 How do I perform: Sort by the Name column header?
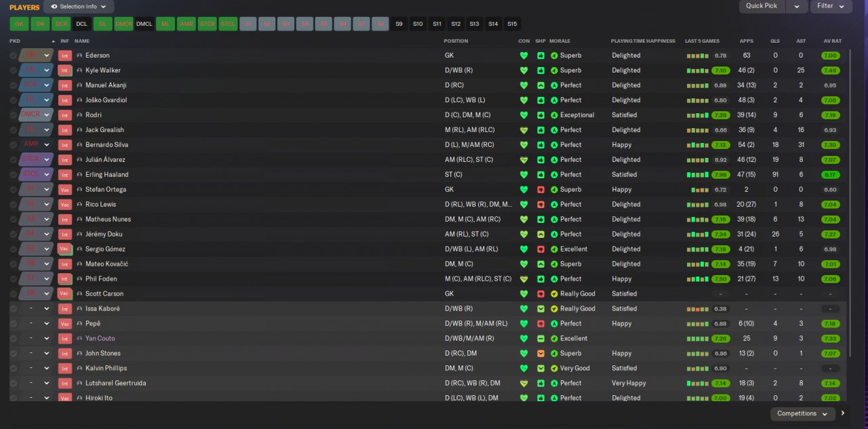click(82, 41)
